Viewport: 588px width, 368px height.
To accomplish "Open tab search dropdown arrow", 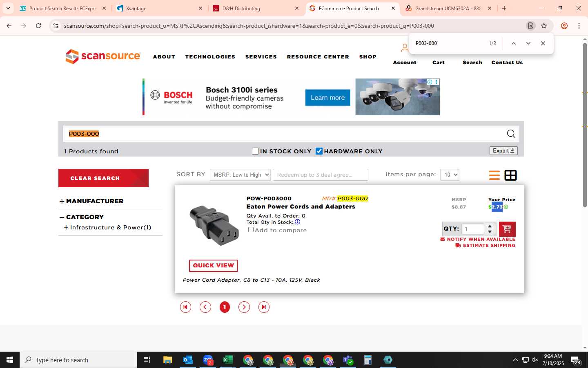I will (8, 8).
